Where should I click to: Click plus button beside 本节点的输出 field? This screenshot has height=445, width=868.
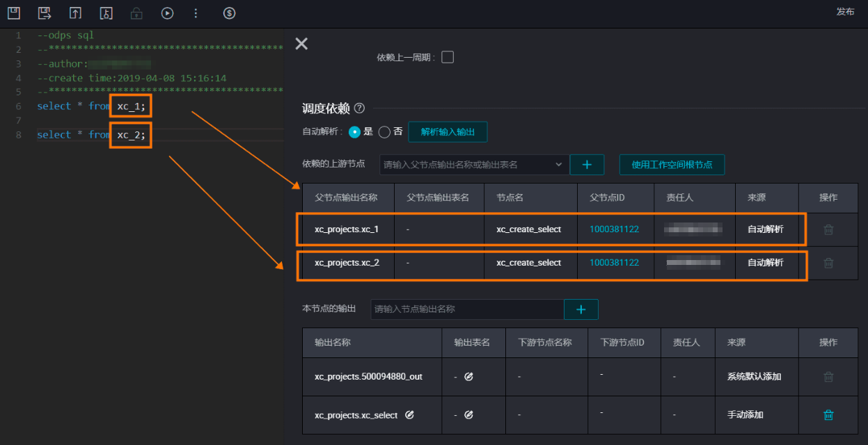581,309
